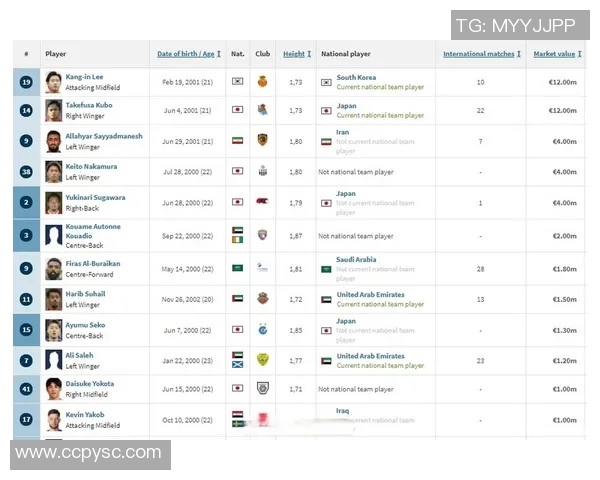Click Kang-in Lee's club crest icon
This screenshot has width=600, height=480.
[262, 82]
